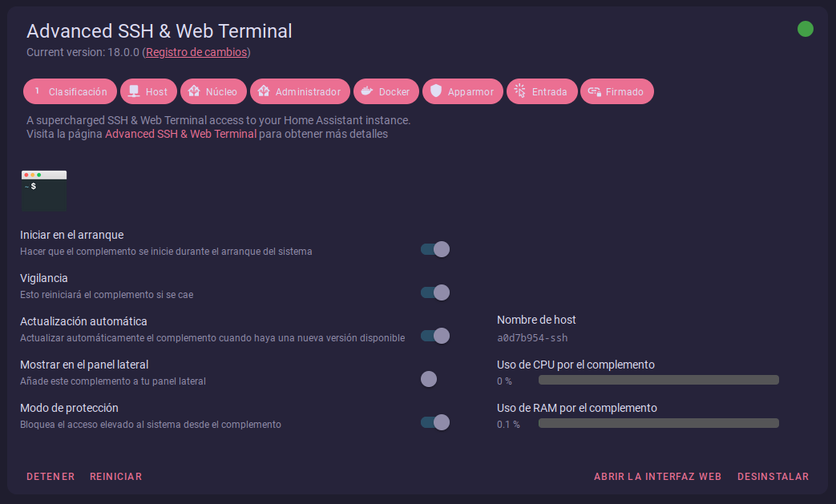Click the green running status indicator
The width and height of the screenshot is (836, 504).
click(806, 30)
